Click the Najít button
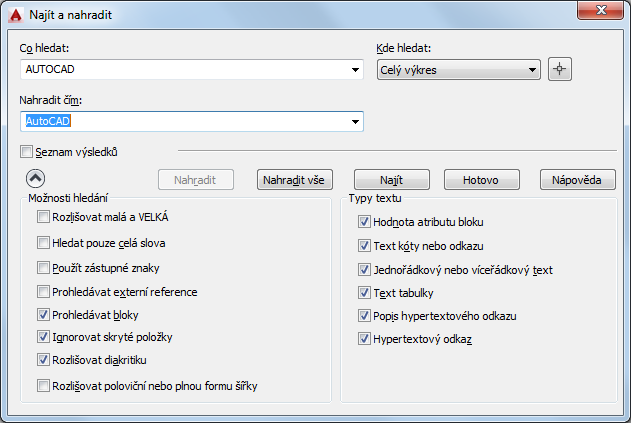Image resolution: width=631 pixels, height=423 pixels. 392,180
